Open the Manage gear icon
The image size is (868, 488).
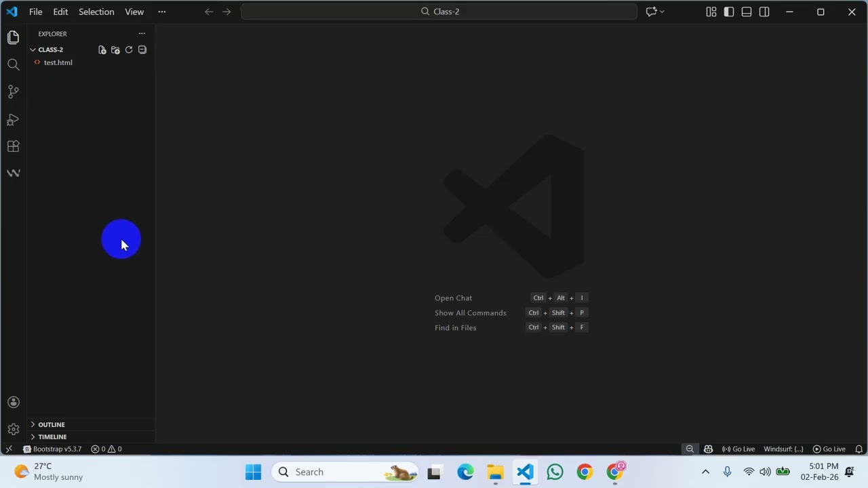pos(13,429)
